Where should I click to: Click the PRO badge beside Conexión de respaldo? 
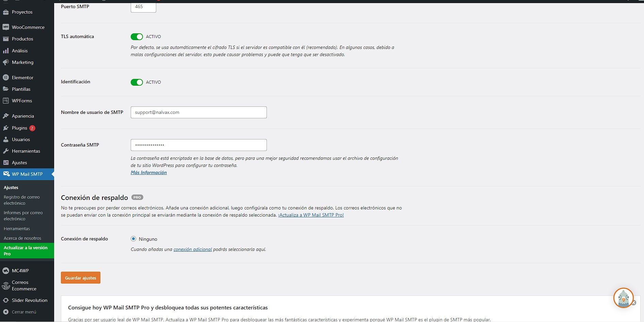pyautogui.click(x=137, y=197)
